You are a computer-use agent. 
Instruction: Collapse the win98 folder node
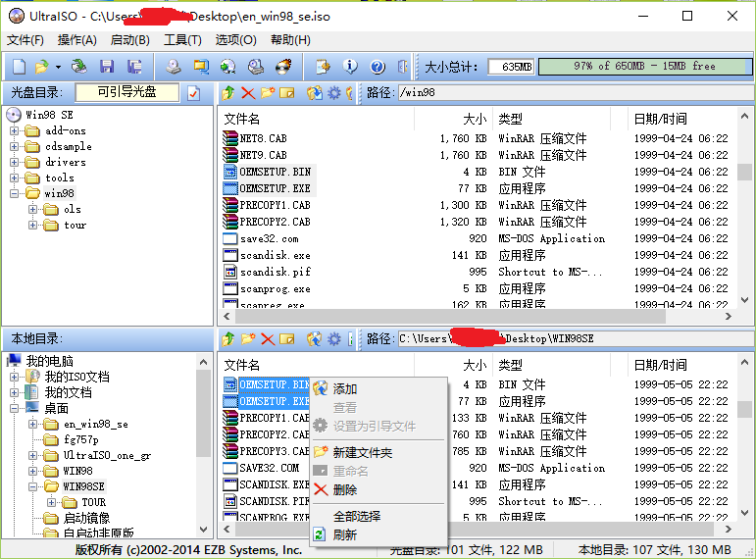coord(14,193)
